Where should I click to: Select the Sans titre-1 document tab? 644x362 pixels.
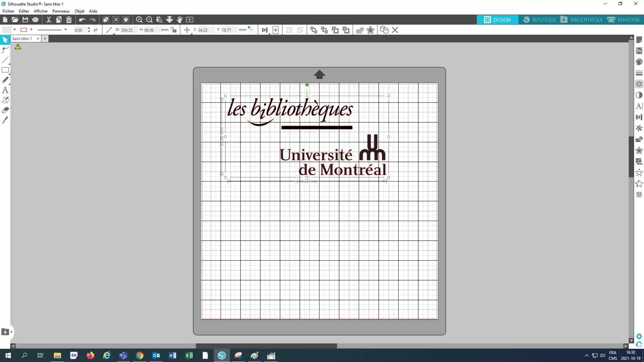tap(22, 39)
